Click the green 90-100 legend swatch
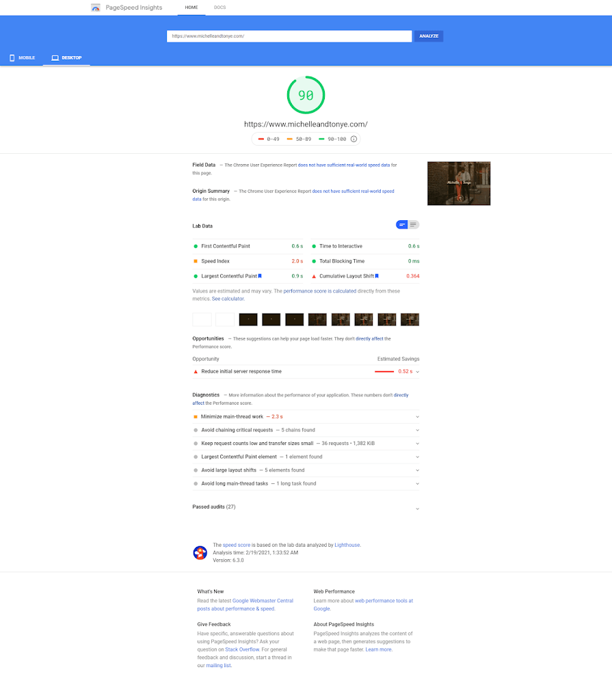Screen dimensions: 612x700 point(321,139)
